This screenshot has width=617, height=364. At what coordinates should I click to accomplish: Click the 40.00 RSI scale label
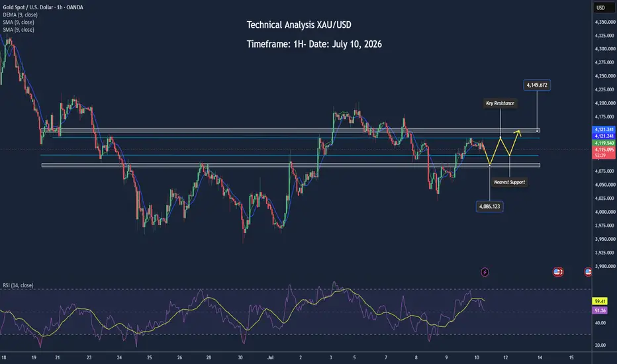600,323
